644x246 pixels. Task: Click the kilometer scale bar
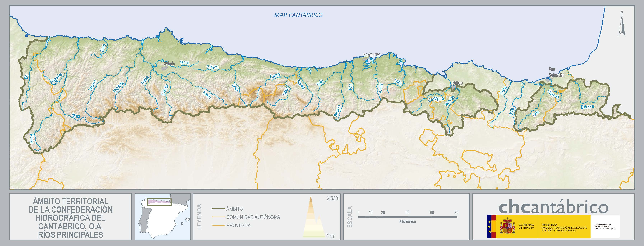407,217
